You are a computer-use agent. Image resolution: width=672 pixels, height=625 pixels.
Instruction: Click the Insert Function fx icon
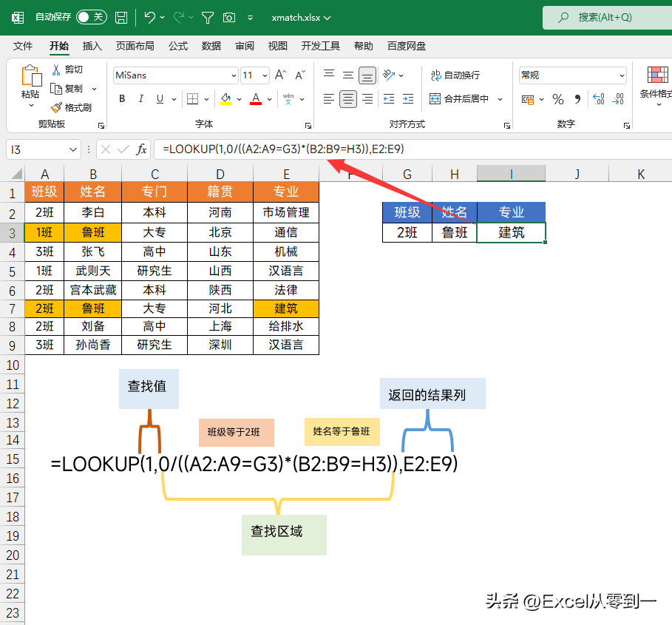[141, 149]
